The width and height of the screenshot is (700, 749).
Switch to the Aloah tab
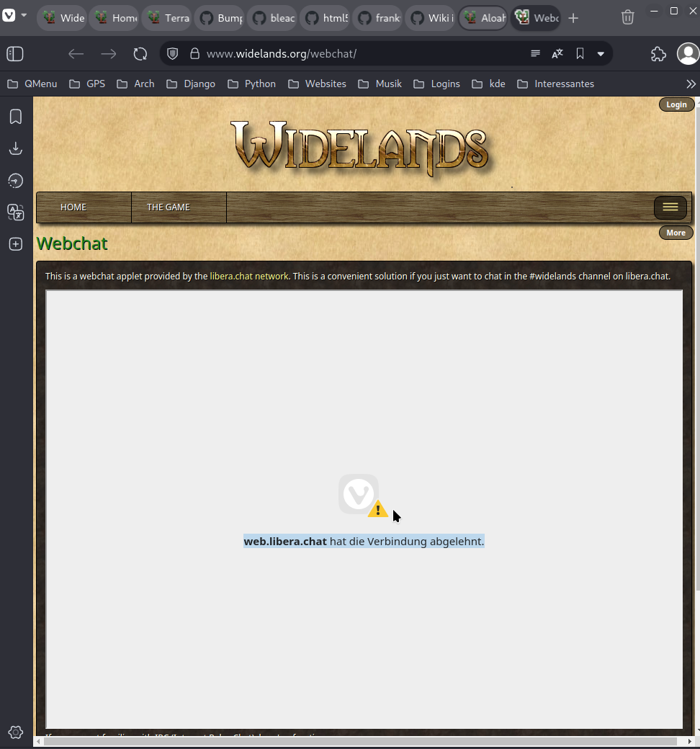point(483,18)
